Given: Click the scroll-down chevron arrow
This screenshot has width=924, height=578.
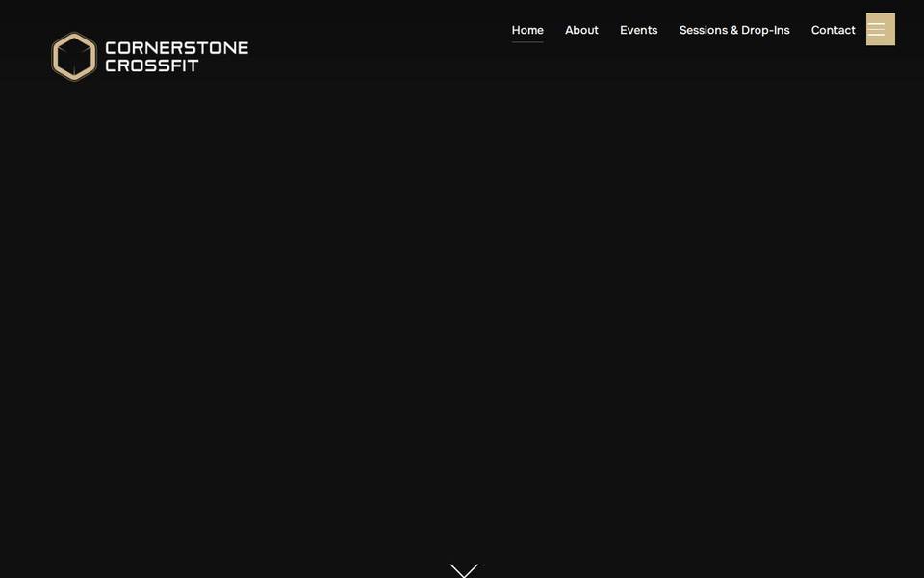Looking at the screenshot, I should pyautogui.click(x=464, y=570).
